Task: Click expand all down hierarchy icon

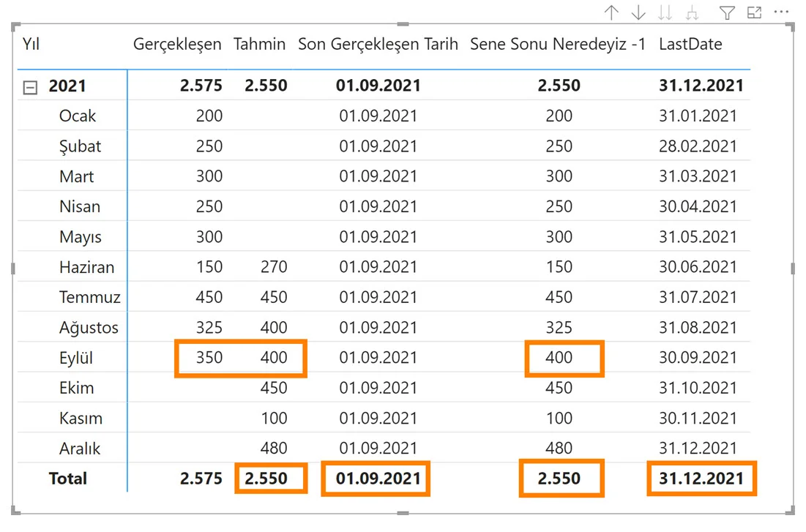Action: click(x=692, y=12)
